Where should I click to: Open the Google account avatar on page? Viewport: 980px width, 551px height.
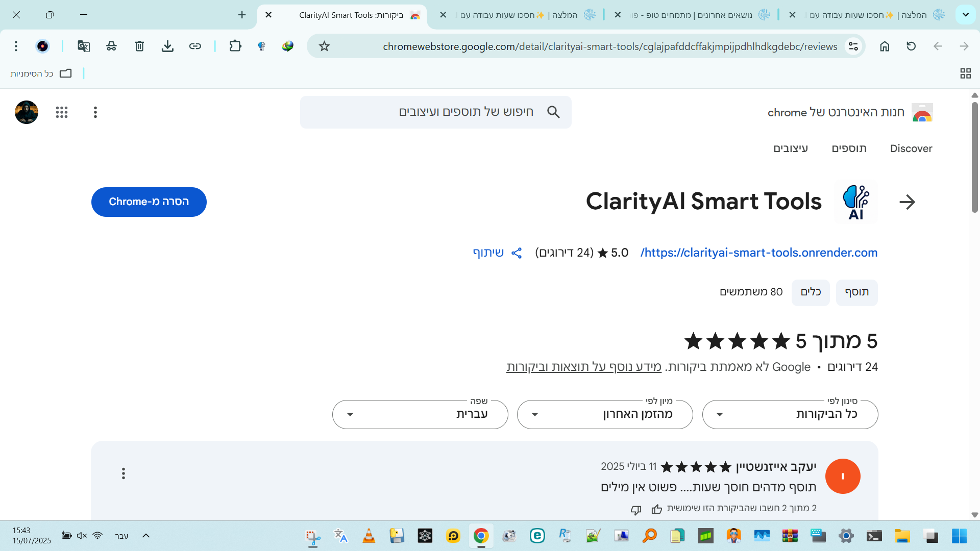pos(27,112)
